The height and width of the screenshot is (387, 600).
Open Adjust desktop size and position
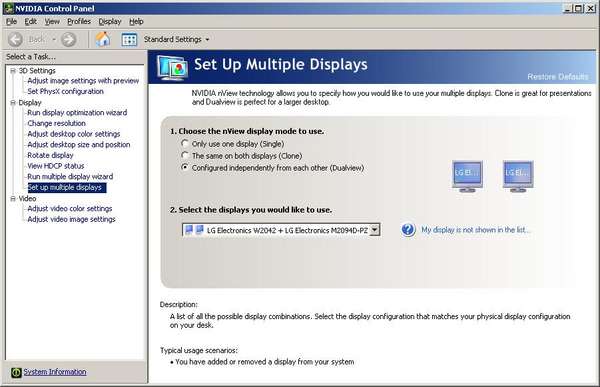pyautogui.click(x=78, y=145)
